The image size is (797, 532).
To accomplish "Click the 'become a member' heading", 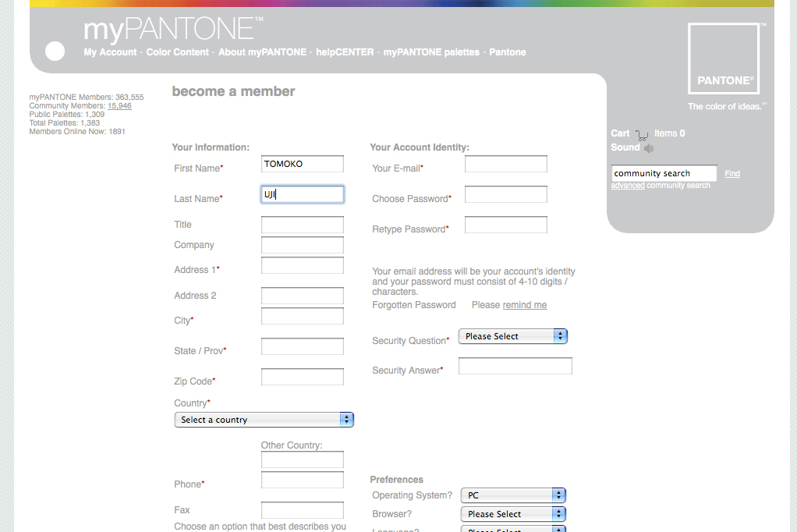I will click(233, 91).
